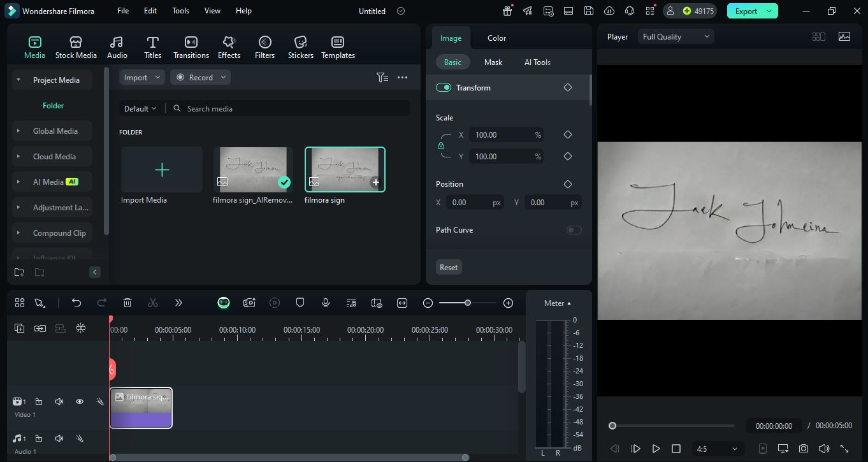Click the Reset button

449,267
